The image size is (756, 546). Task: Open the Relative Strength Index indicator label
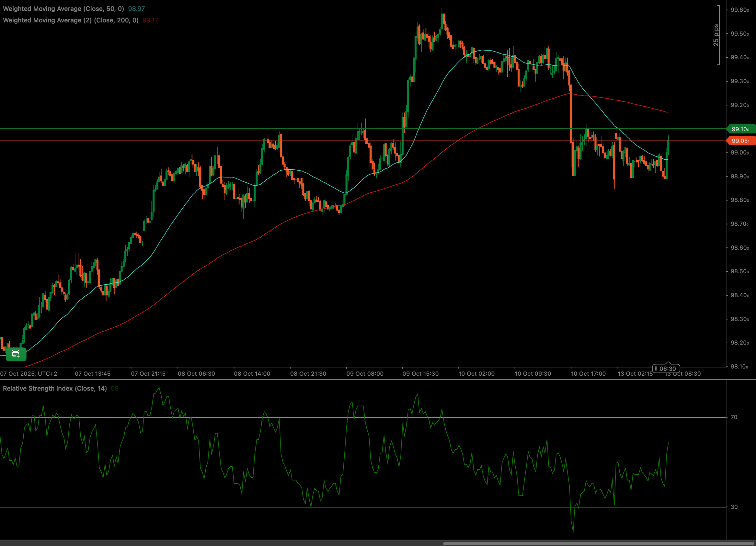point(55,388)
